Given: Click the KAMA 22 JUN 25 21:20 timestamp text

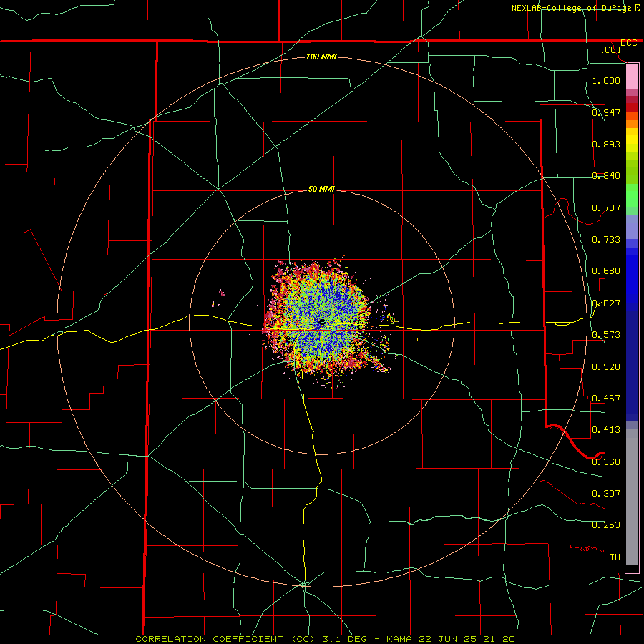Looking at the screenshot, I should [451, 639].
